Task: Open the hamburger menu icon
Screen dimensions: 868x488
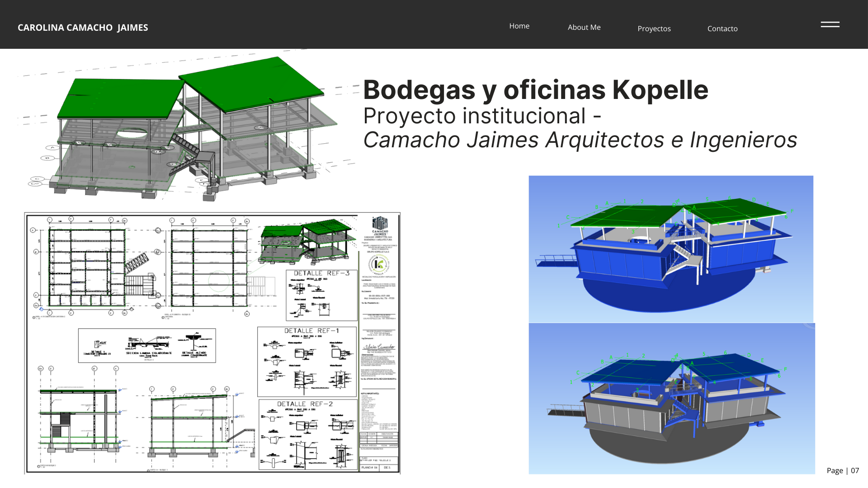Action: point(830,25)
